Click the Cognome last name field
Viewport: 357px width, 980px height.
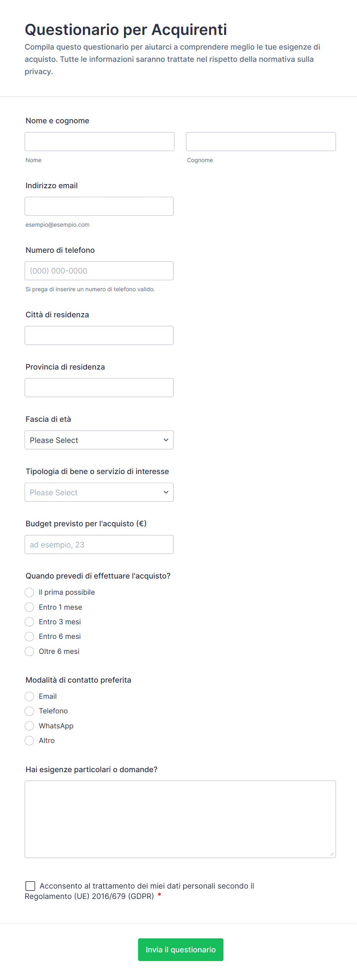click(261, 141)
